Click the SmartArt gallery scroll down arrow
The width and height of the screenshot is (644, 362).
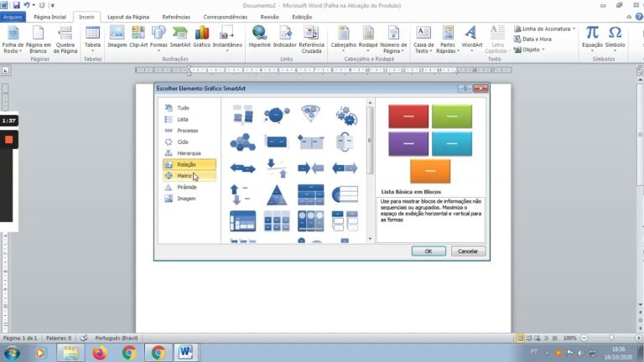click(x=370, y=239)
